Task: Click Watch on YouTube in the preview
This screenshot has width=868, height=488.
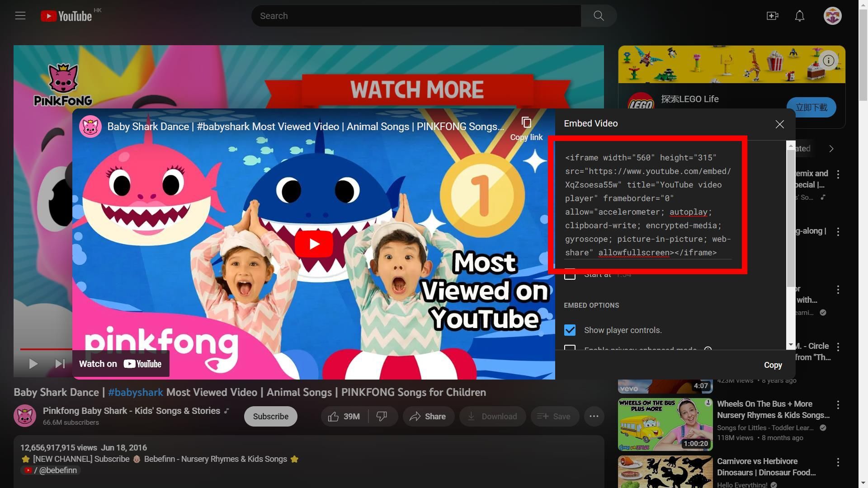Action: (120, 364)
